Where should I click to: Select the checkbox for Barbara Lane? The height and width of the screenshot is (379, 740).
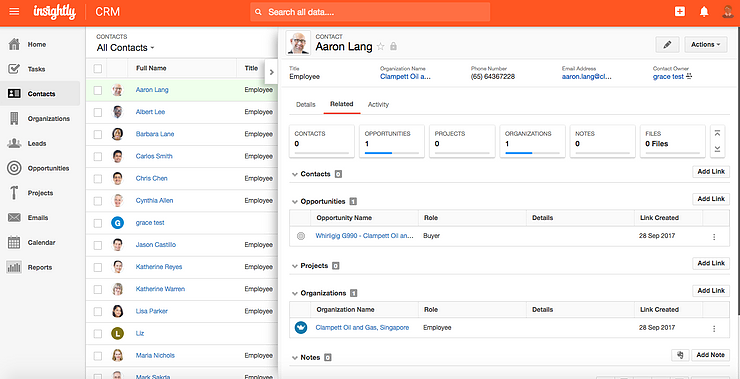(98, 135)
